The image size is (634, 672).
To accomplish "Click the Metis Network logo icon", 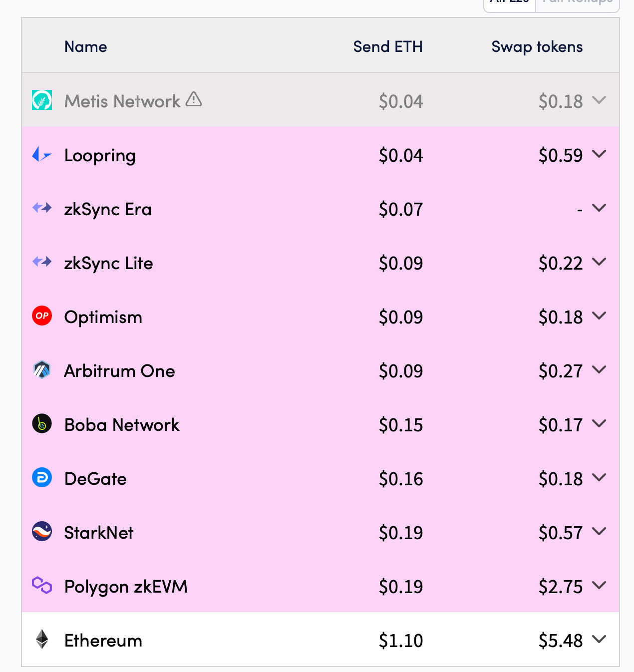I will click(x=42, y=100).
